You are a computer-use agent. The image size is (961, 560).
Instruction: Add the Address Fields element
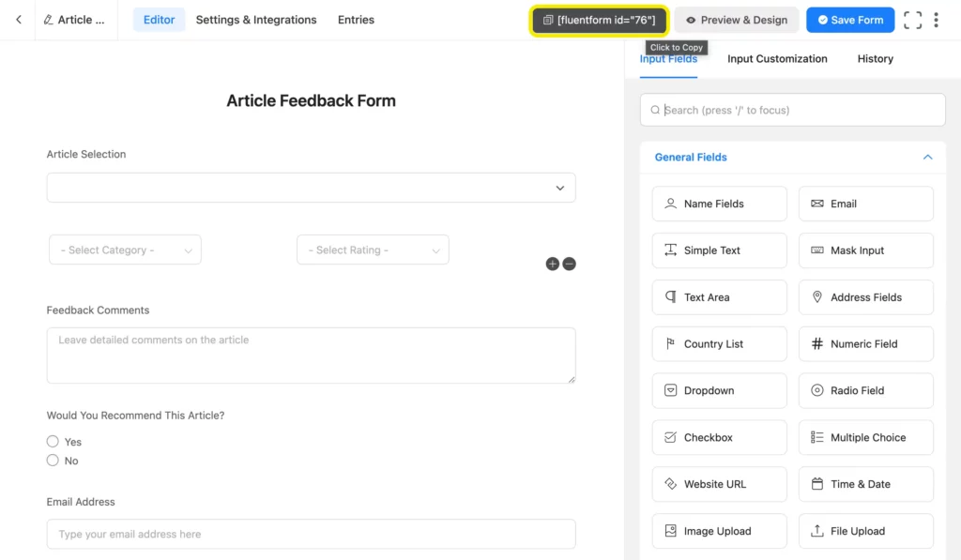coord(866,297)
